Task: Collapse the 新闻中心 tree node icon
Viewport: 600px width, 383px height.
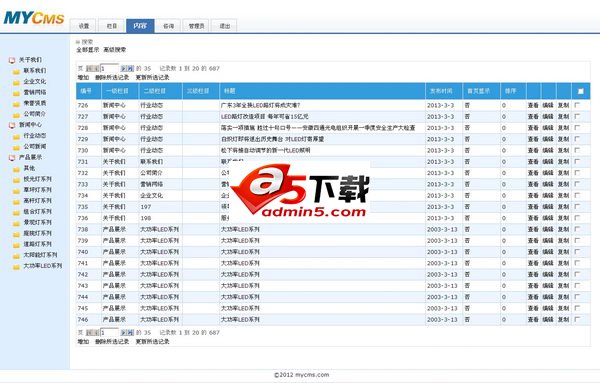Action: (12, 125)
